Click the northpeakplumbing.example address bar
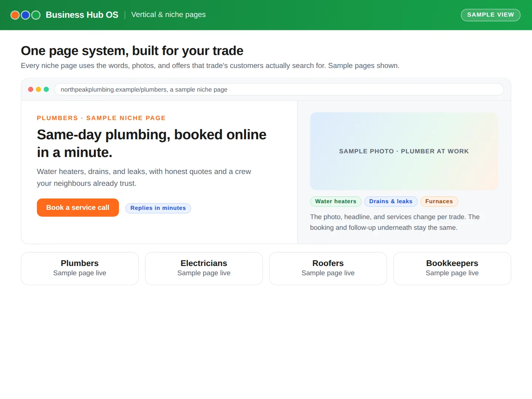 tap(279, 89)
